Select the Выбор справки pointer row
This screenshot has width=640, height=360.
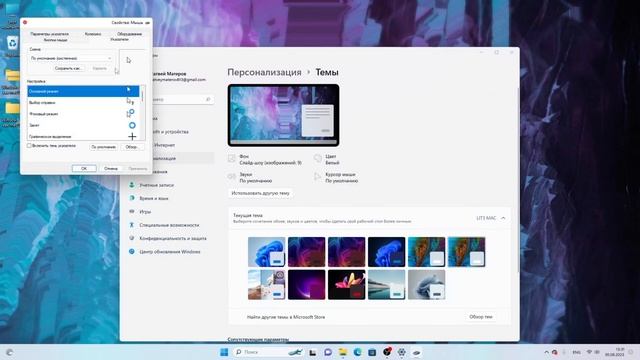click(x=83, y=102)
